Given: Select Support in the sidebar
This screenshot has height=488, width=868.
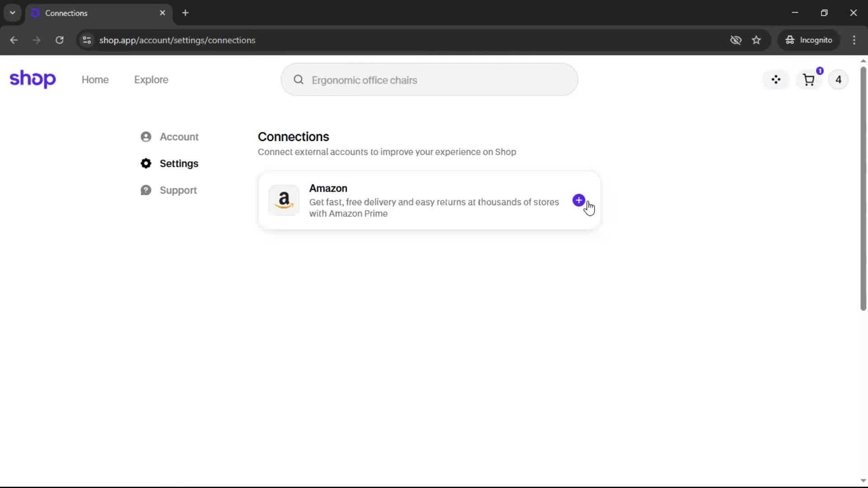Looking at the screenshot, I should pyautogui.click(x=178, y=190).
